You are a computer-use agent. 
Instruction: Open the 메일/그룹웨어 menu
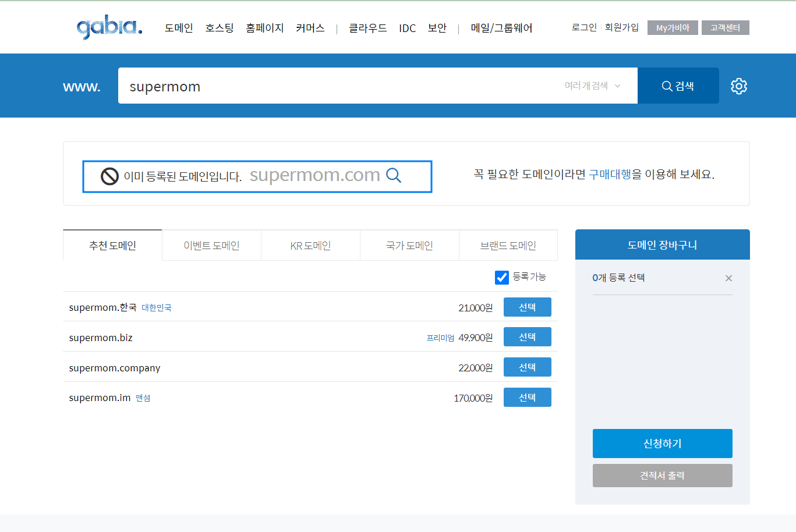pyautogui.click(x=502, y=28)
